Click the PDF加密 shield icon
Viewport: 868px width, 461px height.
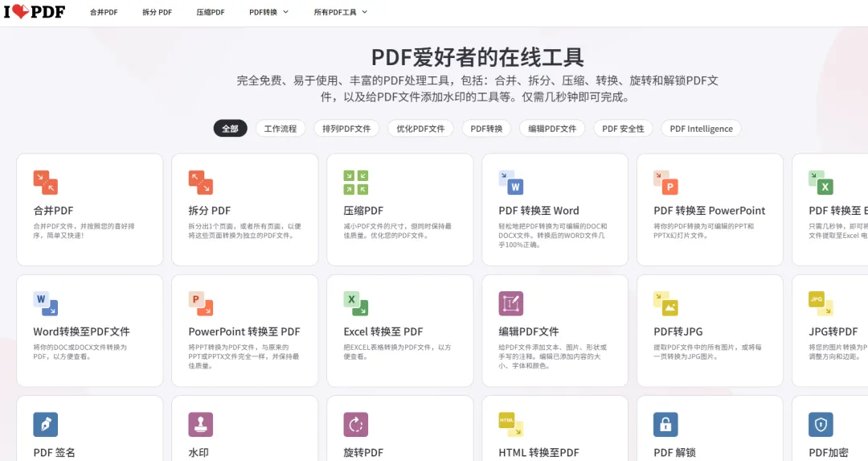(x=821, y=425)
